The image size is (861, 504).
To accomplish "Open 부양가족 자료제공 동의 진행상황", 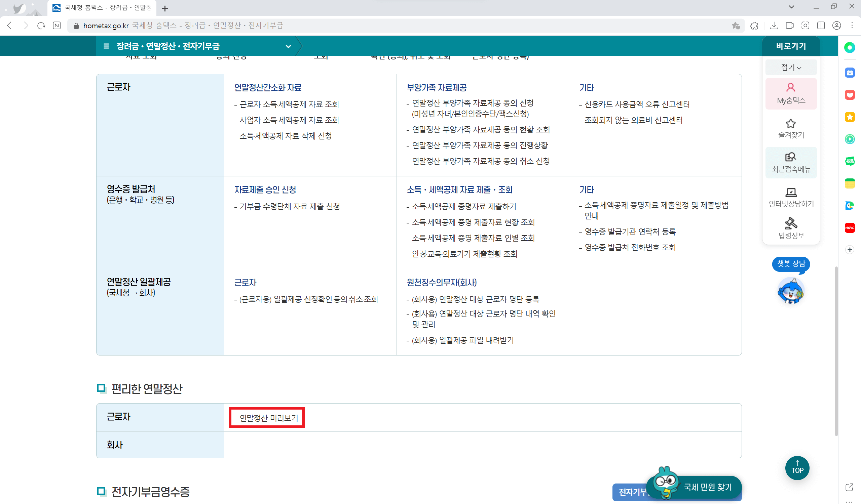I will pos(480,145).
